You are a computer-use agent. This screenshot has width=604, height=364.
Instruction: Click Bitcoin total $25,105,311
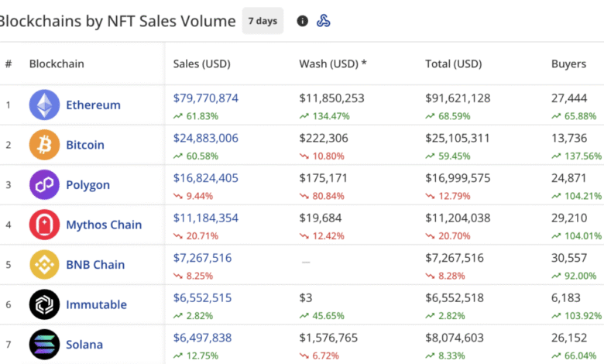click(x=457, y=139)
